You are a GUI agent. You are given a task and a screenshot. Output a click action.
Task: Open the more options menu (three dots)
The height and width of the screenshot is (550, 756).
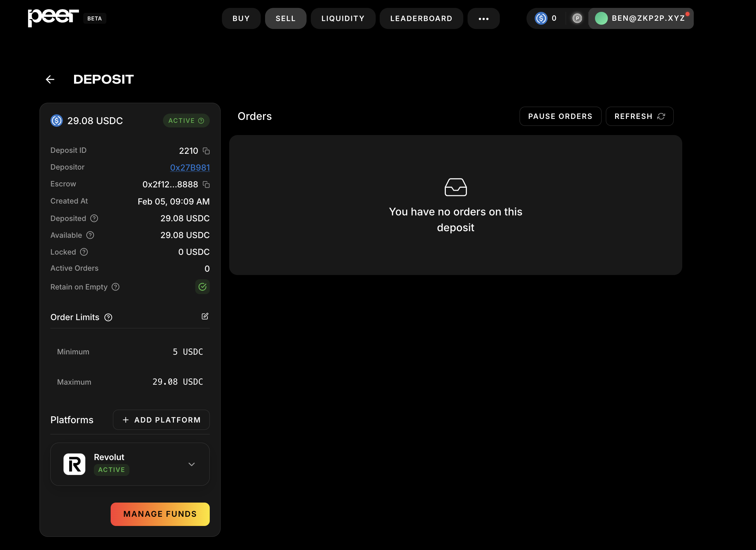coord(483,19)
